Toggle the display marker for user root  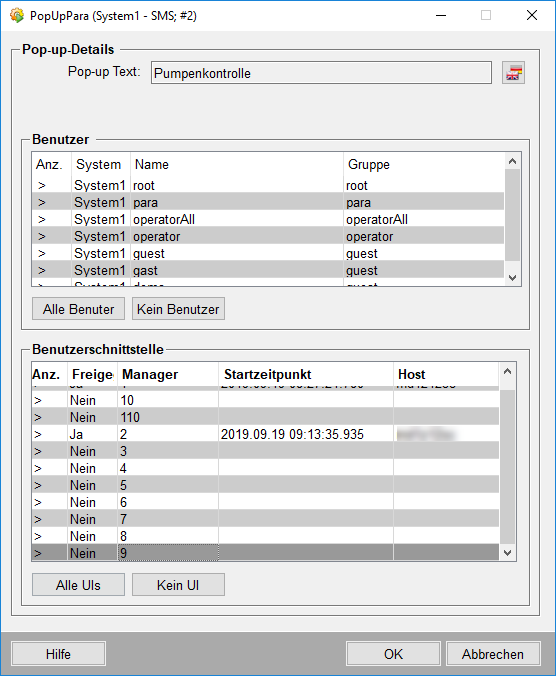(x=42, y=185)
